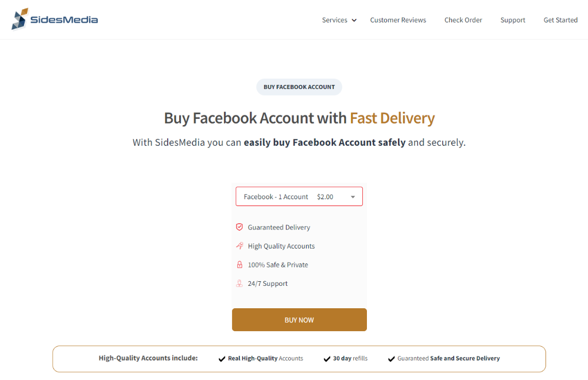Click the High-Quality Accounts include banner
The width and height of the screenshot is (588, 380).
pyautogui.click(x=299, y=359)
